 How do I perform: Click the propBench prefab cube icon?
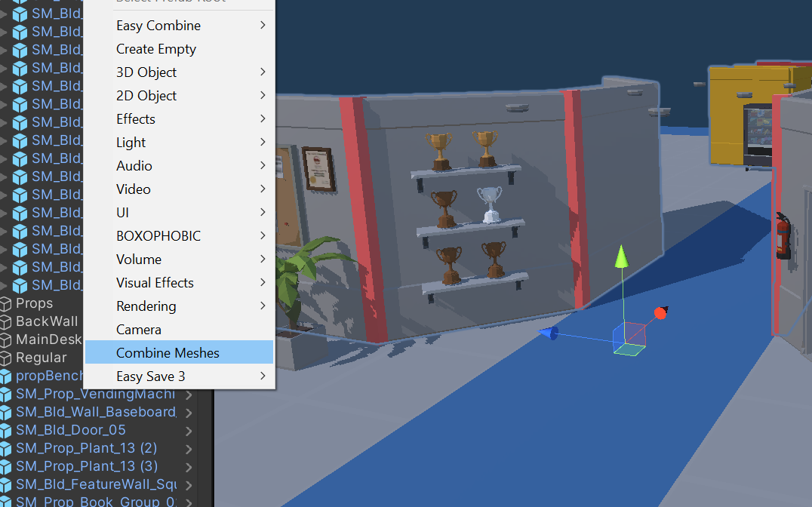[6, 376]
